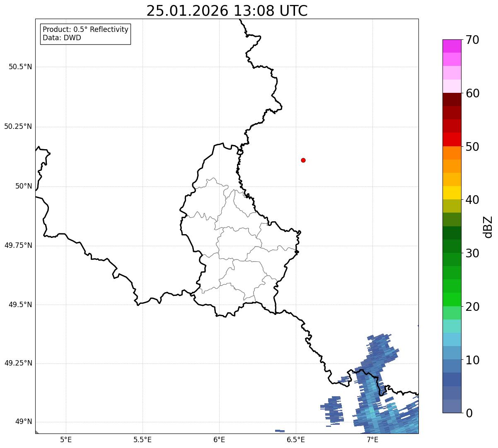Click the 30 value on colorbar
Viewport: 498px width, 448px height.
pyautogui.click(x=472, y=253)
